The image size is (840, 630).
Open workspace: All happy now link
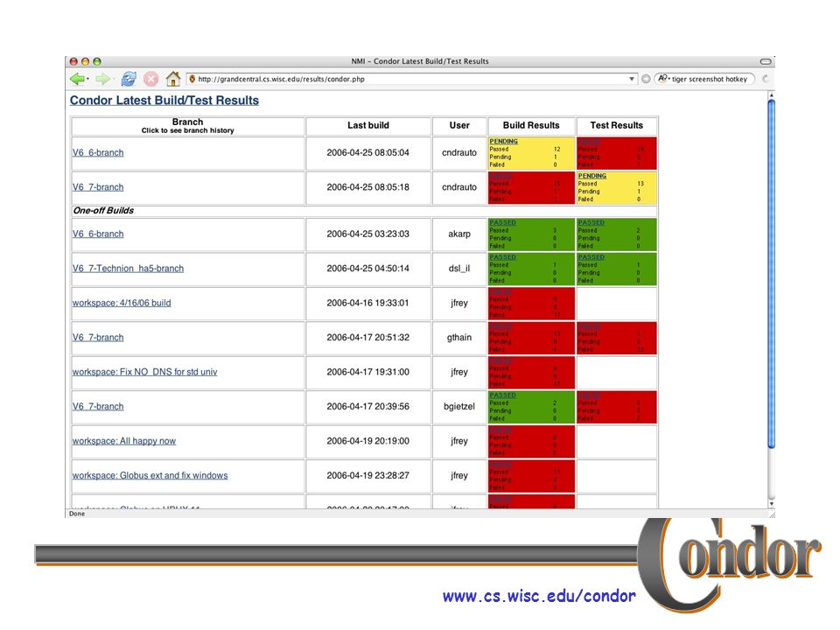[123, 441]
